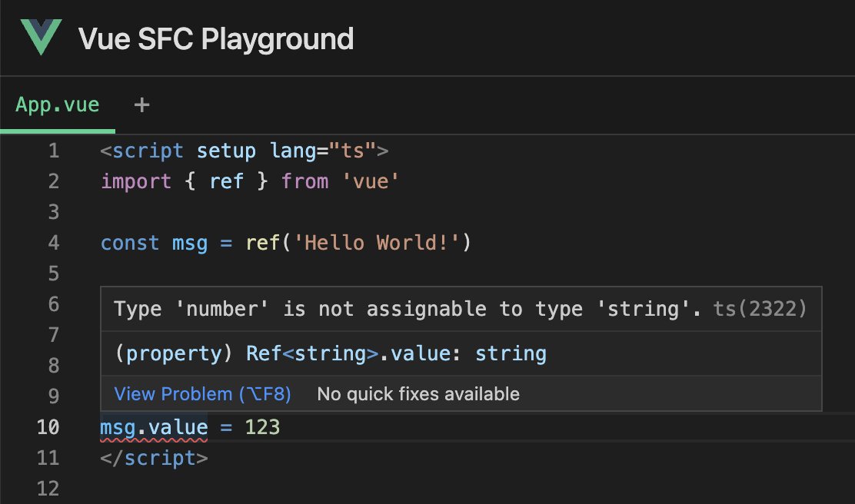
Task: Click the number 123 on line 10
Action: [x=262, y=427]
